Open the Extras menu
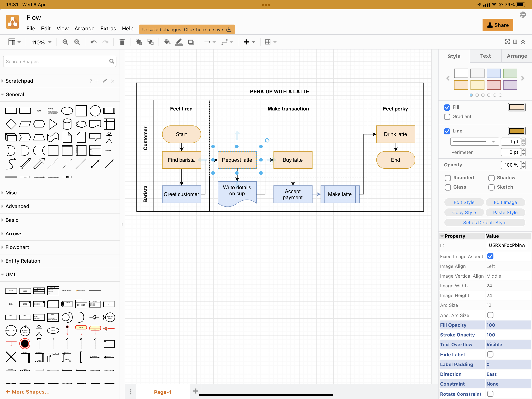 tap(108, 28)
